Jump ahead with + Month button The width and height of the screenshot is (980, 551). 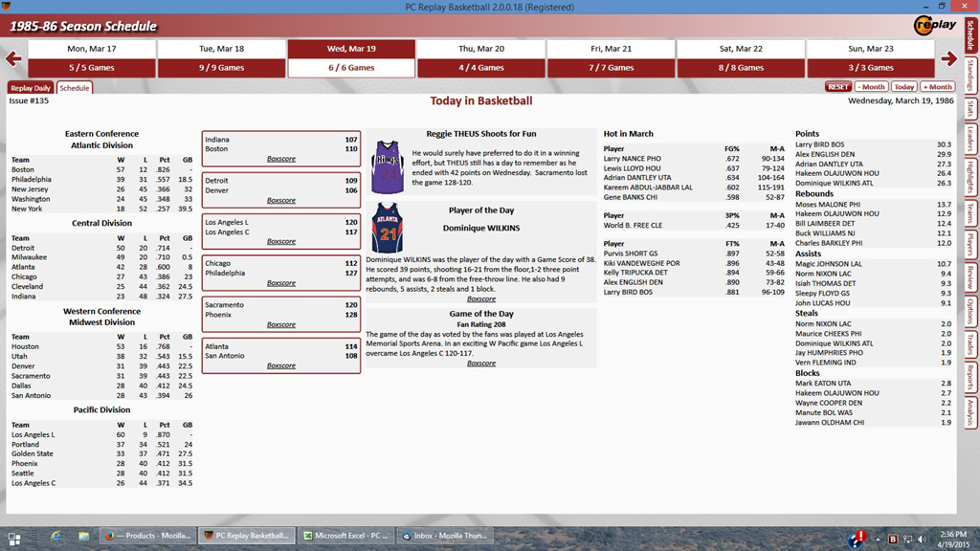click(938, 87)
